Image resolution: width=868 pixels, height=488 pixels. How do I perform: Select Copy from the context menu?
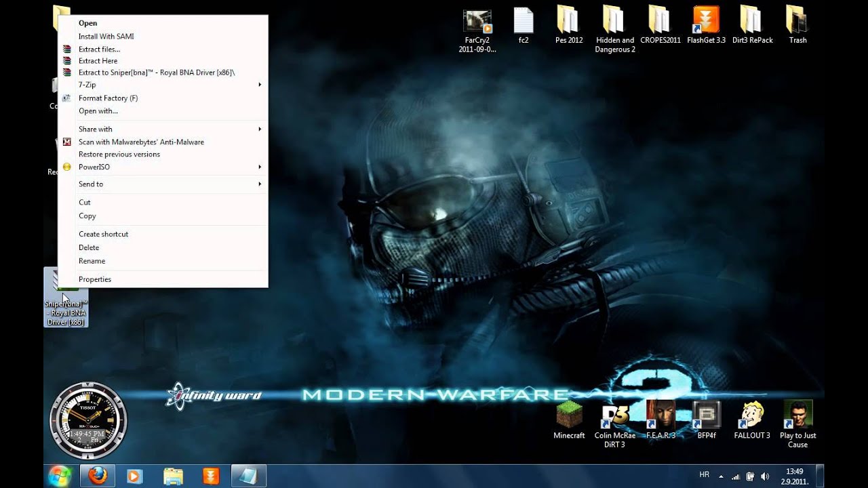point(163,216)
